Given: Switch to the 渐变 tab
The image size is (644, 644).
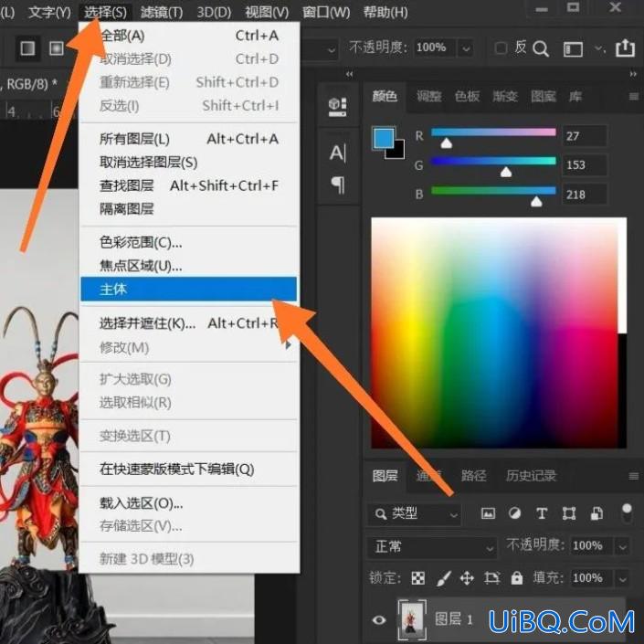Looking at the screenshot, I should coord(505,97).
